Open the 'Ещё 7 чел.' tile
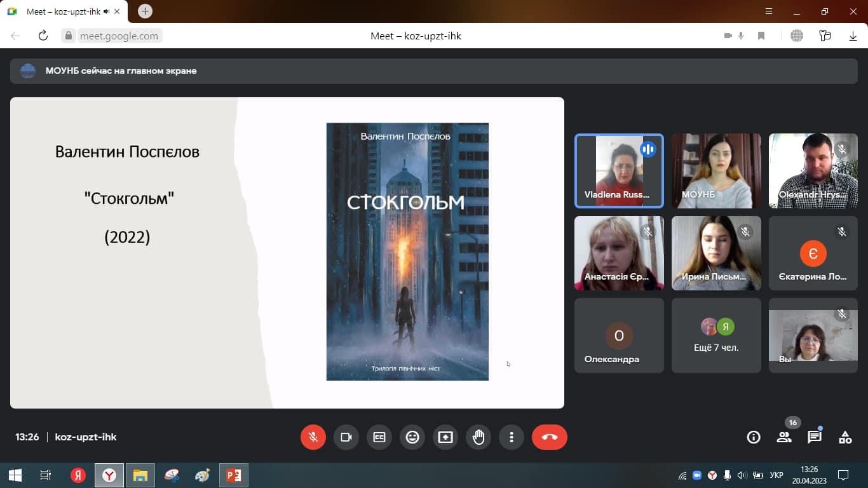 (x=716, y=335)
